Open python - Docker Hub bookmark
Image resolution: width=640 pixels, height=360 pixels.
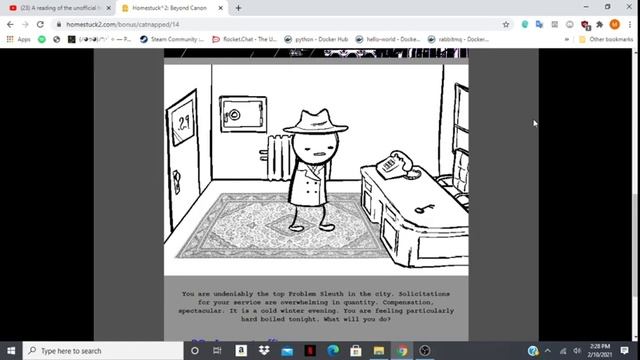[316, 39]
